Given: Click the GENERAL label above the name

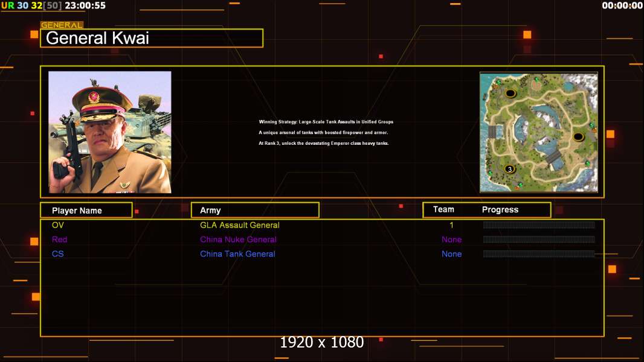Looking at the screenshot, I should pyautogui.click(x=62, y=25).
